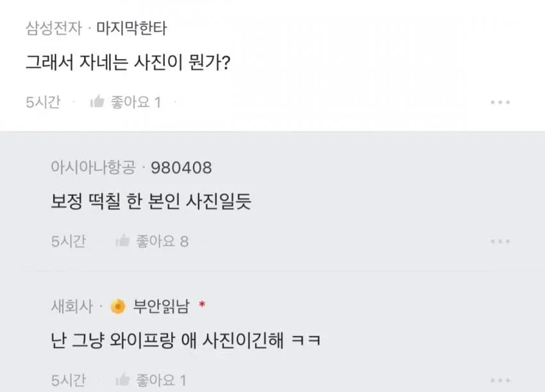Click the orange badge beside 부안읽남
This screenshot has height=392, width=545.
(x=117, y=307)
